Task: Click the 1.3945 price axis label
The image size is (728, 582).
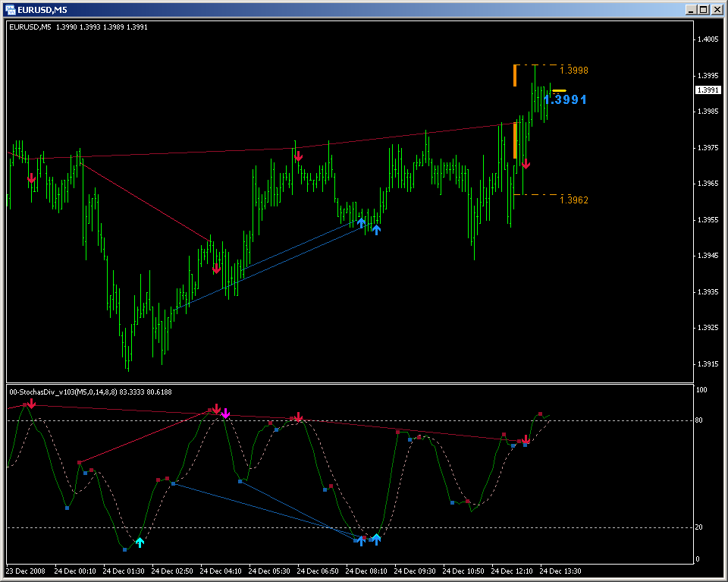Action: [x=708, y=256]
